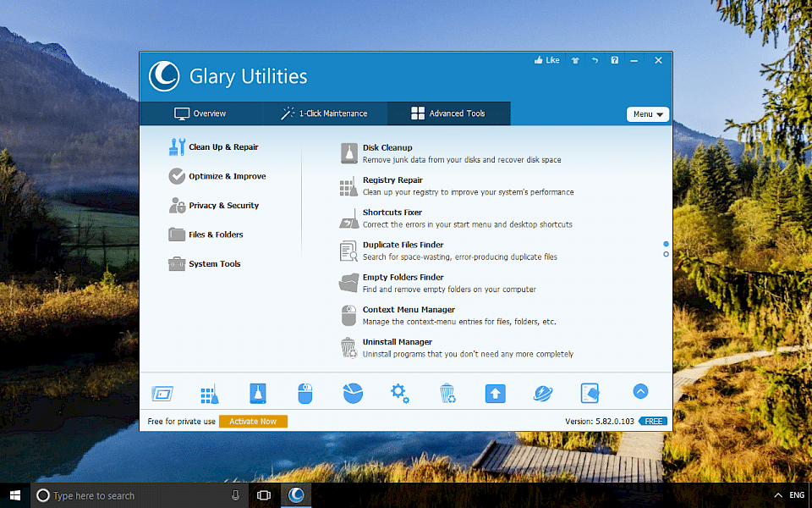Show hidden system tray icons

click(x=778, y=495)
